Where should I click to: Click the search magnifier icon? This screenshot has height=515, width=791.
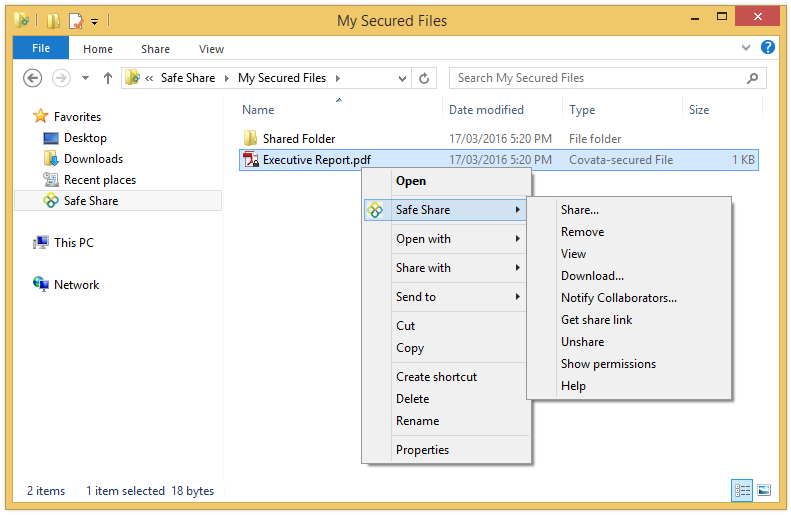tap(752, 78)
